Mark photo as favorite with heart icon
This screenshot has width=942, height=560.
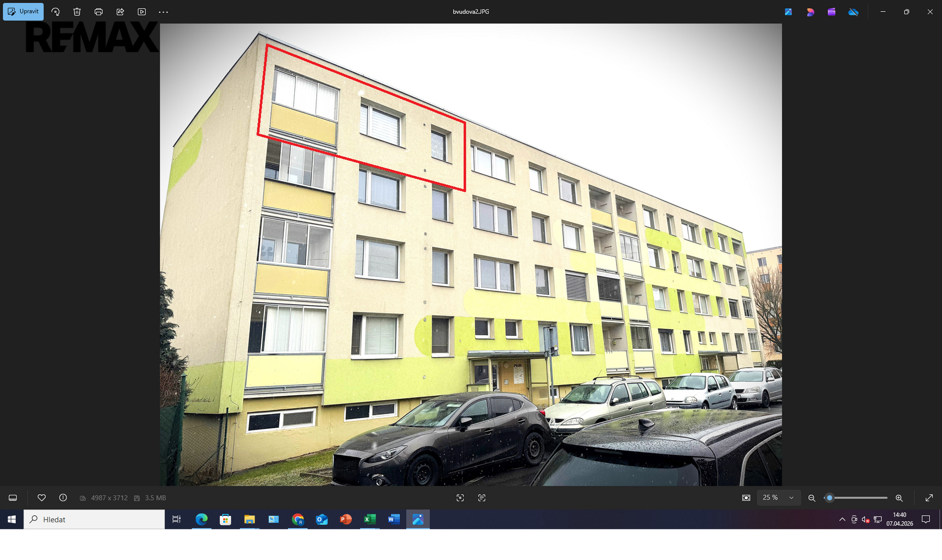pos(42,498)
